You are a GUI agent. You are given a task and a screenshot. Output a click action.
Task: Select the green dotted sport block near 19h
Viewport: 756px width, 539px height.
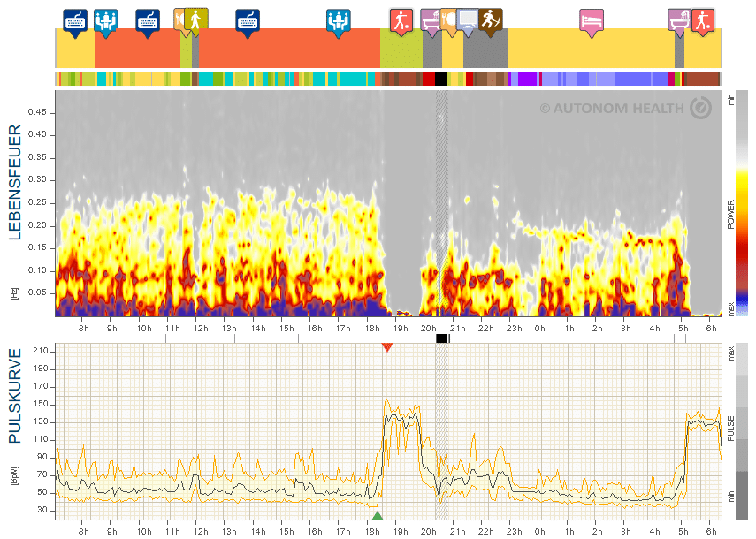point(401,49)
